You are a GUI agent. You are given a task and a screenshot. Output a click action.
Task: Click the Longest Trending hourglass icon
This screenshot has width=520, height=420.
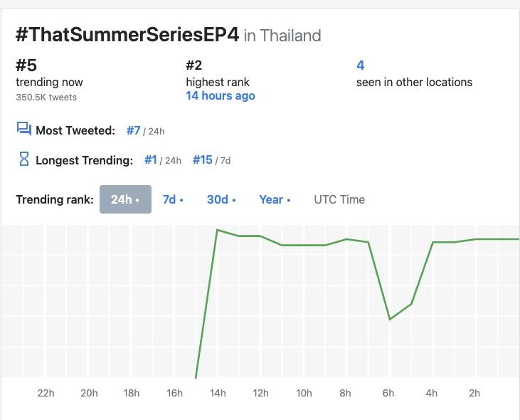[x=23, y=159]
